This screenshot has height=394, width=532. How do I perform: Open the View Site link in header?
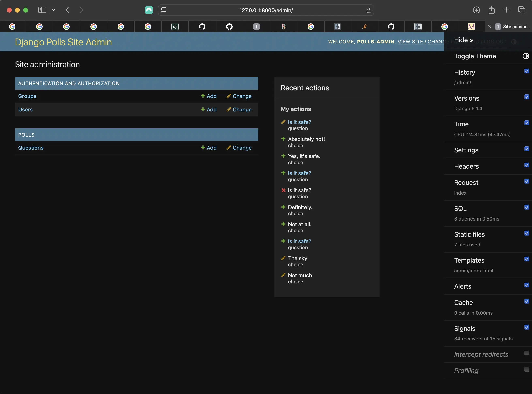click(x=410, y=42)
